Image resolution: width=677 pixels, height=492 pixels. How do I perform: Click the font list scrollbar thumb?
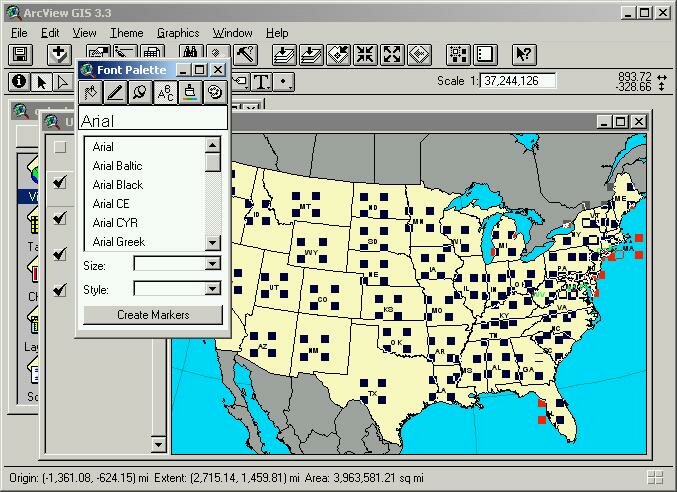click(x=212, y=162)
